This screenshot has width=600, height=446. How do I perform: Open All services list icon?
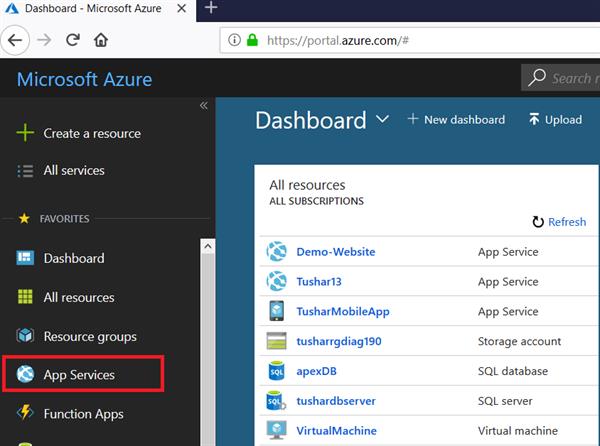(x=25, y=171)
